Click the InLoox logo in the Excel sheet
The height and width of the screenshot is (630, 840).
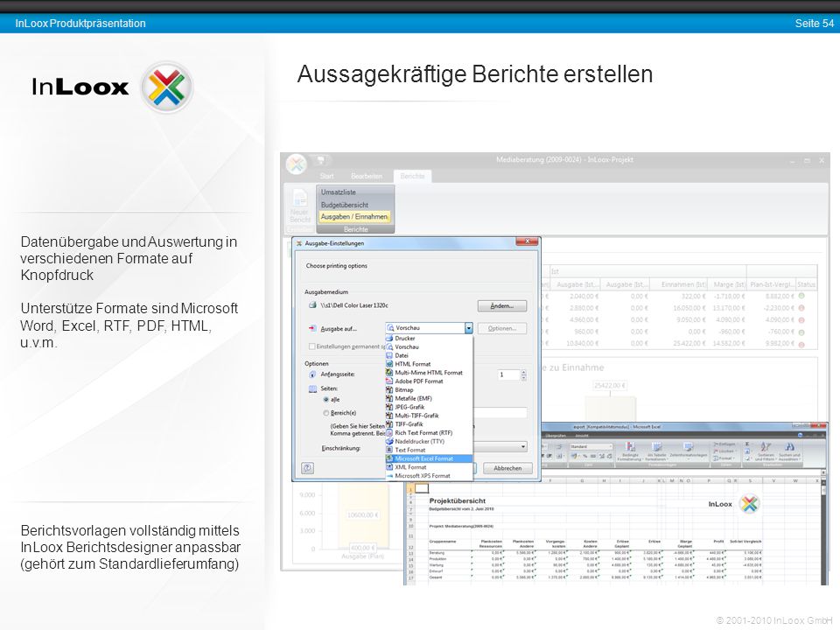point(749,504)
